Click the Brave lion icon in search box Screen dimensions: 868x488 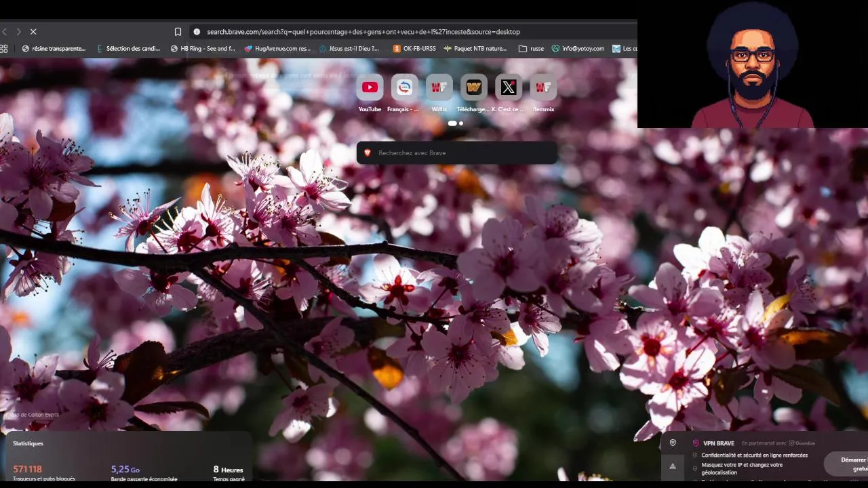coord(368,153)
